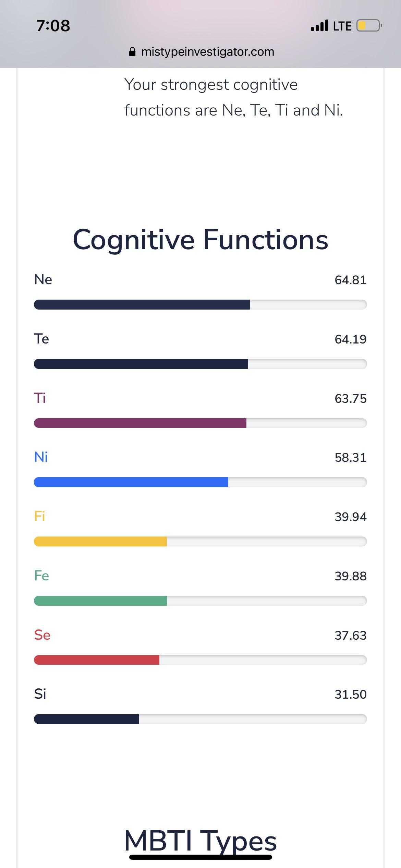401x868 pixels.
Task: Tap the mistypeinvestigator.com address bar
Action: (x=207, y=52)
